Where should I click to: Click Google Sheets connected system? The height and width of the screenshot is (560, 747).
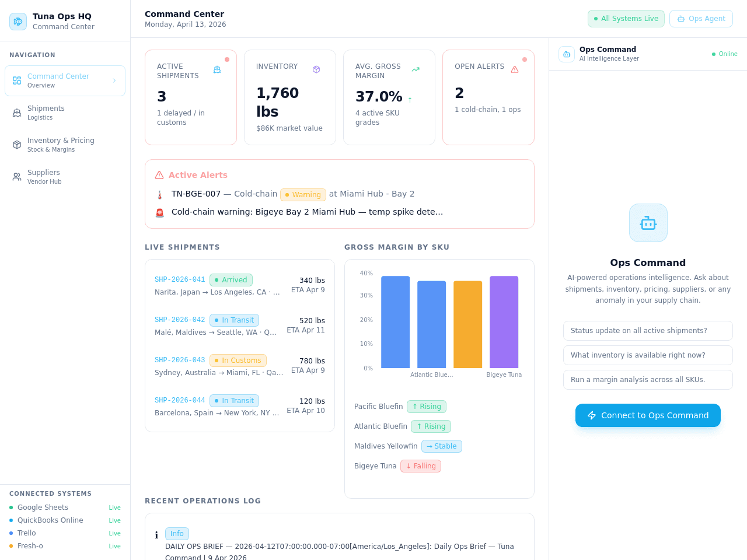tap(65, 508)
